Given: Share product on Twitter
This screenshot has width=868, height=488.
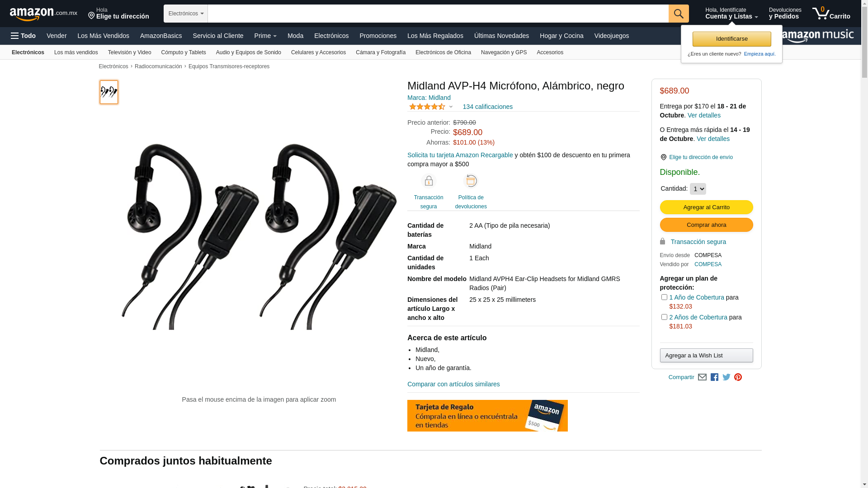Looking at the screenshot, I should (x=726, y=377).
